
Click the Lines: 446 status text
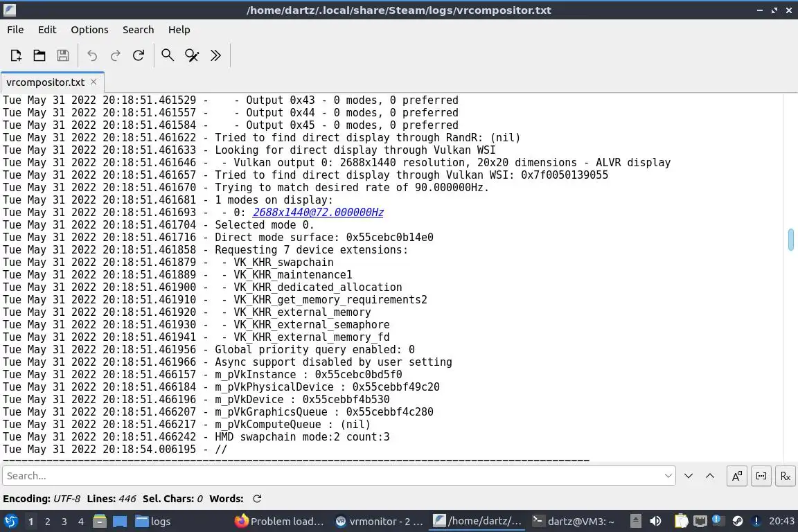pos(111,498)
